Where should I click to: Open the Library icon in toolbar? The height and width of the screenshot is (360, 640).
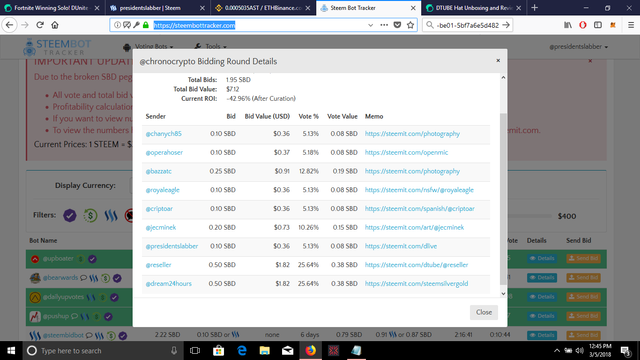click(x=568, y=25)
